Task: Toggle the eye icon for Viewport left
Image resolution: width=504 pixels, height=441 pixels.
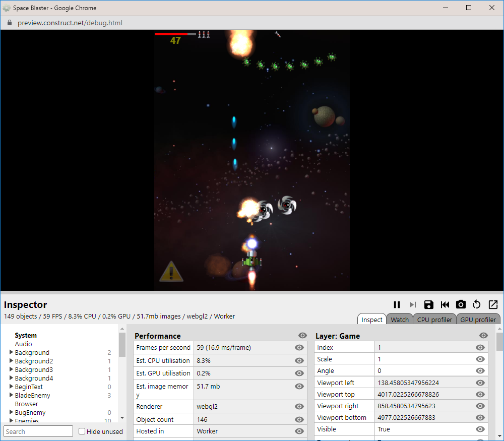Action: (479, 383)
